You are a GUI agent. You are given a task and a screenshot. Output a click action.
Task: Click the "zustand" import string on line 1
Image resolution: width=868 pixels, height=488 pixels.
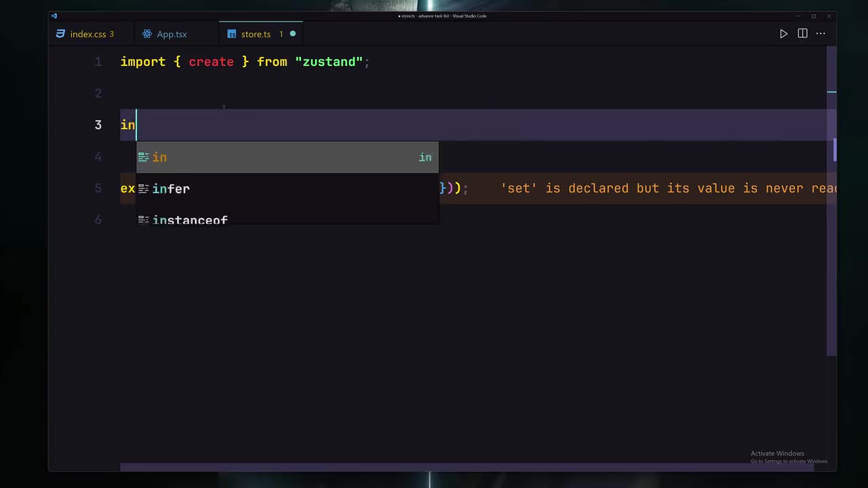(x=329, y=62)
